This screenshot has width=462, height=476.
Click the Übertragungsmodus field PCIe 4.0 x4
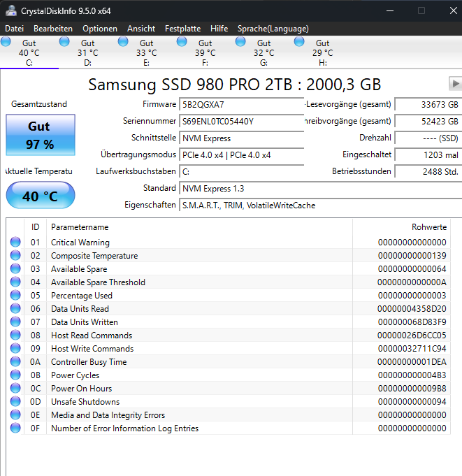click(242, 155)
